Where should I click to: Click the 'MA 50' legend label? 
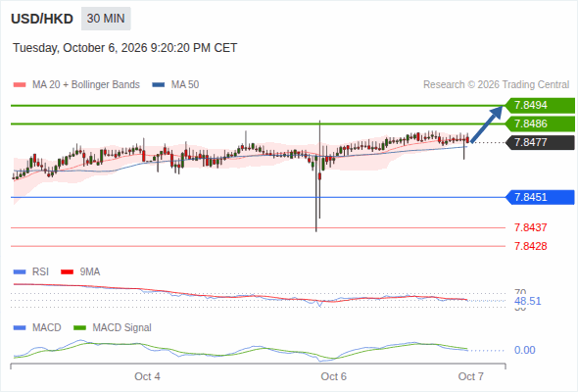(185, 85)
